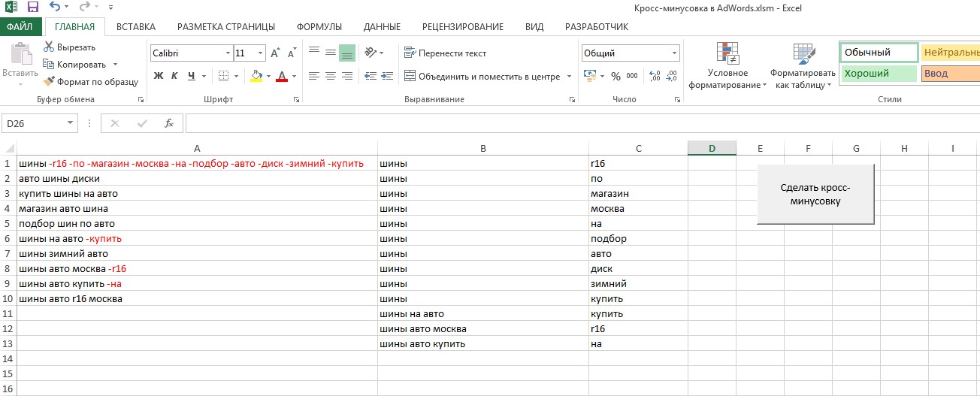Go to the РЕЦЕНЗИРОВАНИЕ tab
Viewport: 980px width, 396px height.
(x=463, y=26)
